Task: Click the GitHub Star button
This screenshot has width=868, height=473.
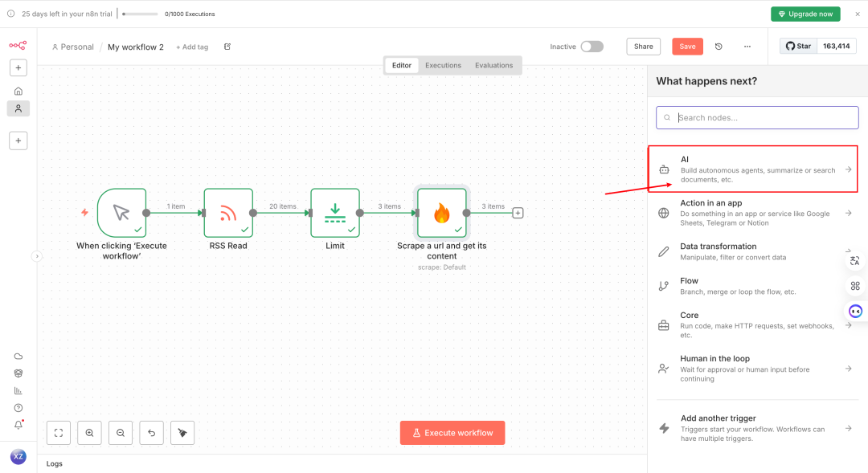Action: [798, 46]
